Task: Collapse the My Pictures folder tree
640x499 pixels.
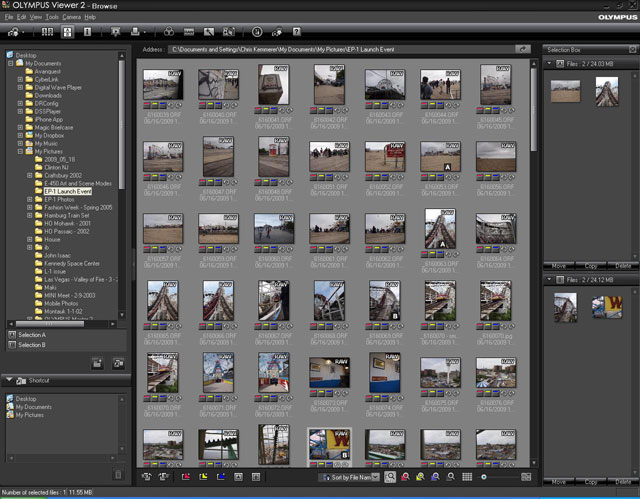Action: pyautogui.click(x=20, y=151)
